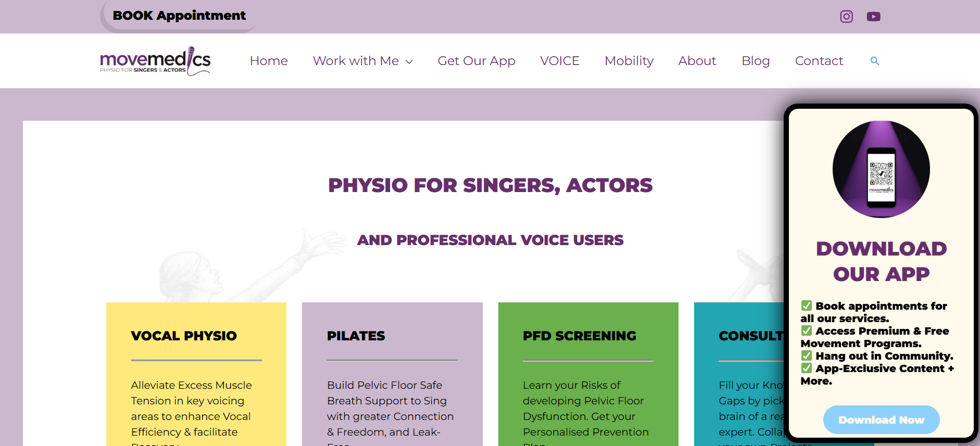Click the checkmark beside Hang out in Community

click(x=807, y=355)
